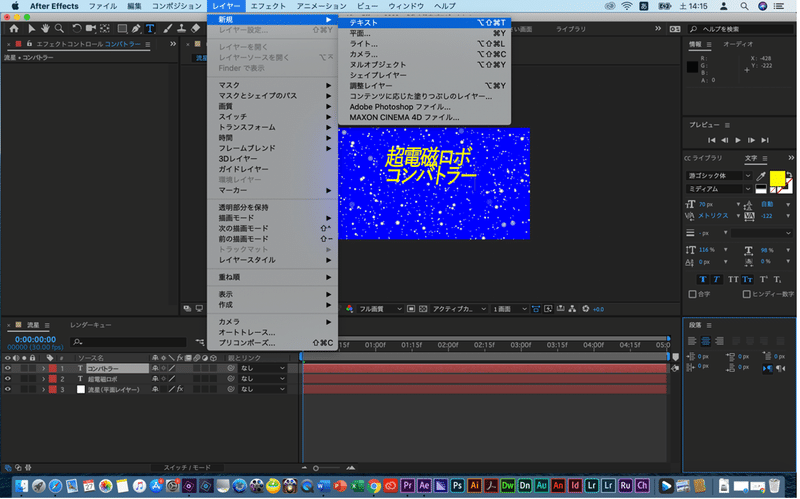Hide the コンバトラー layer with its eye icon
This screenshot has height=499, width=800.
point(8,368)
